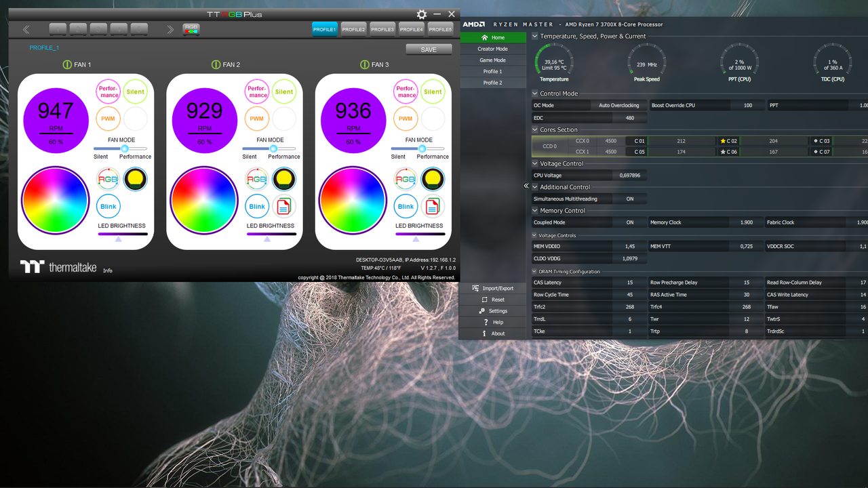The height and width of the screenshot is (488, 868).
Task: Click the SAVE button
Action: [429, 49]
